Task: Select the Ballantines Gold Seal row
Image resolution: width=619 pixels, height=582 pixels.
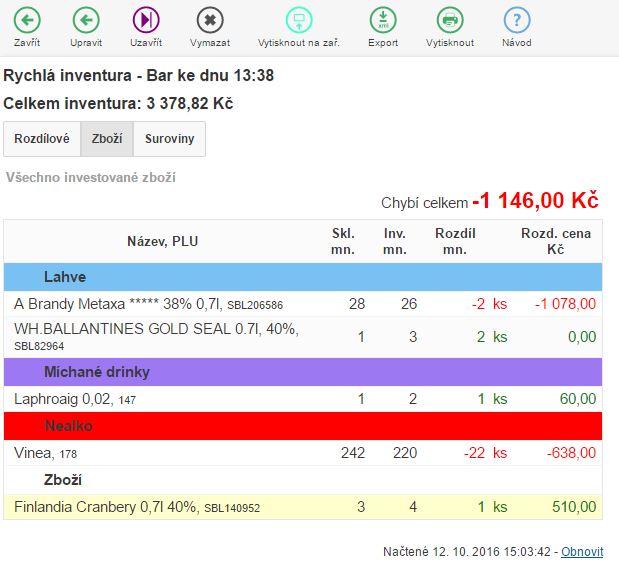Action: click(150, 337)
